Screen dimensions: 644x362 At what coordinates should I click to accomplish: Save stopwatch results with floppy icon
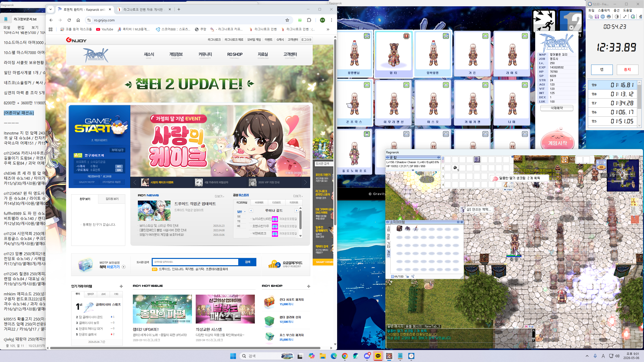click(597, 17)
